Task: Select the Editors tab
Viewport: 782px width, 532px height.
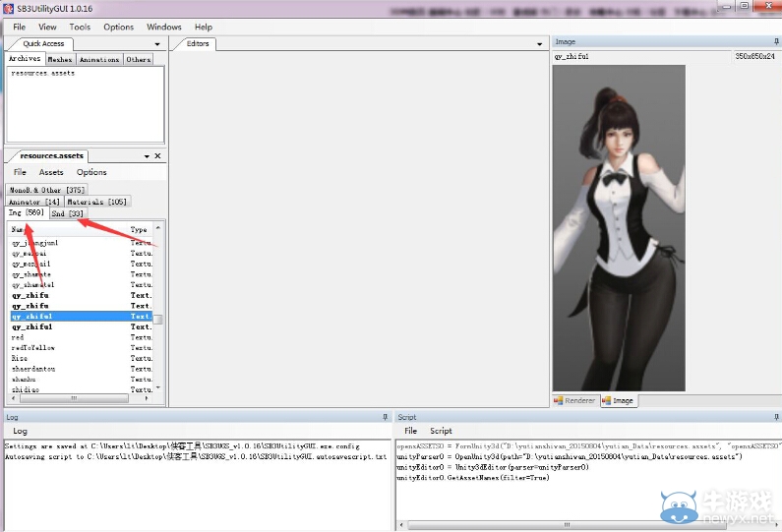Action: (x=198, y=44)
